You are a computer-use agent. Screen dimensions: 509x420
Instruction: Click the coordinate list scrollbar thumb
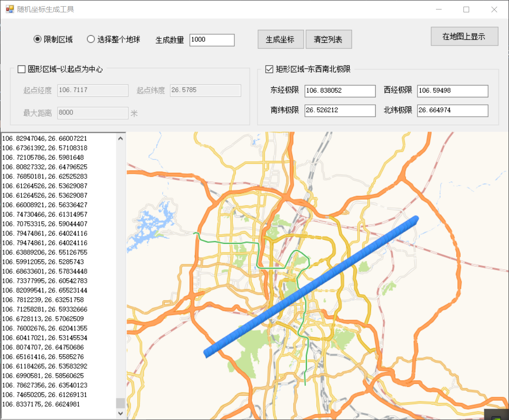pyautogui.click(x=120, y=403)
